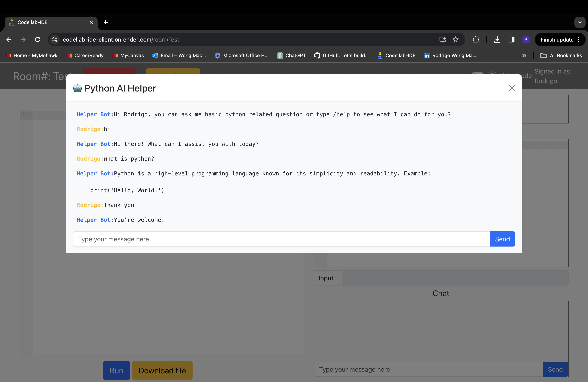Click the Finish update button
This screenshot has height=382, width=588.
(x=557, y=40)
